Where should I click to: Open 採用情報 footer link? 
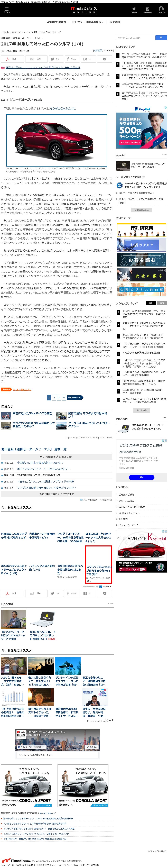(x=95, y=865)
